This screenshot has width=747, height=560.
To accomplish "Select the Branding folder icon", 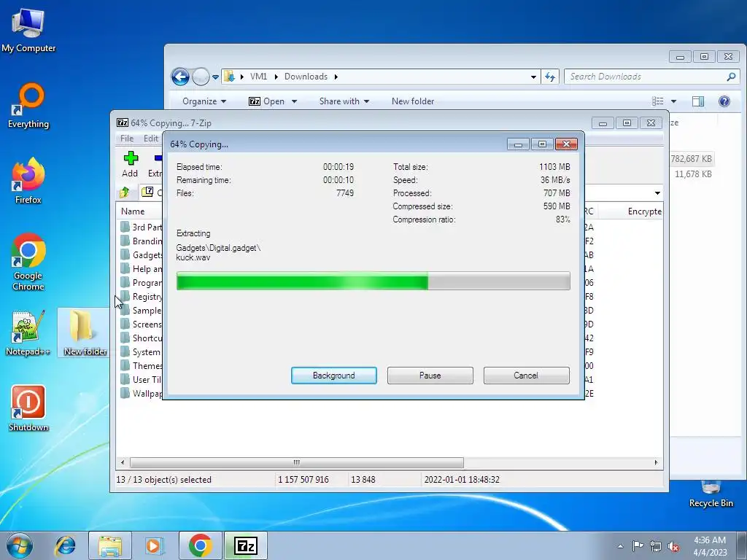I will pos(125,241).
